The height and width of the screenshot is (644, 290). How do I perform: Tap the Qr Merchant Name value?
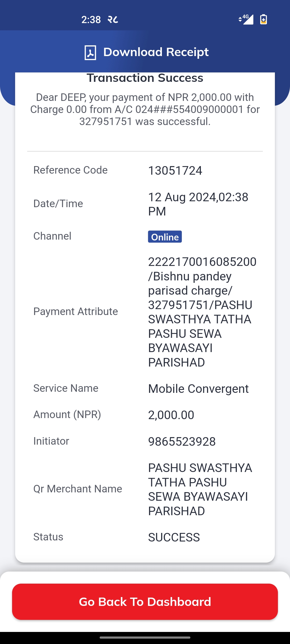200,489
